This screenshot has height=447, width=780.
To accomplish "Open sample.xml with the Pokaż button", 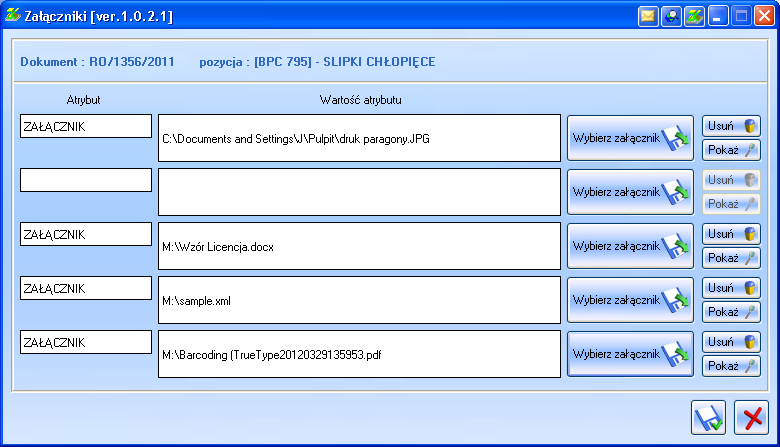I will coord(731,312).
